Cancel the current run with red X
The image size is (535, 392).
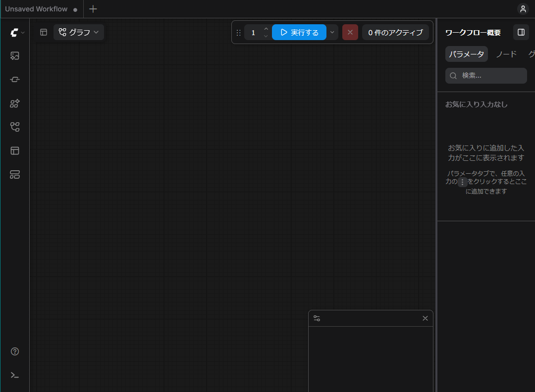pyautogui.click(x=350, y=32)
